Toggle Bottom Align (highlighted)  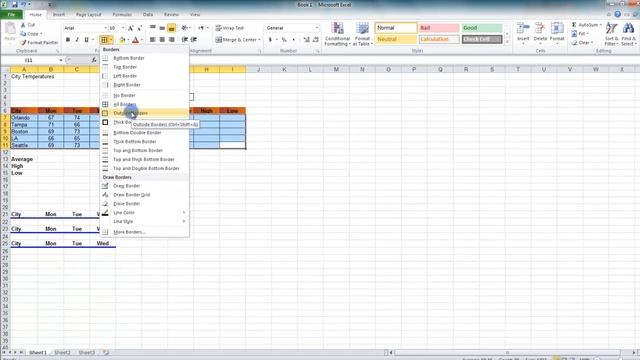coord(171,28)
